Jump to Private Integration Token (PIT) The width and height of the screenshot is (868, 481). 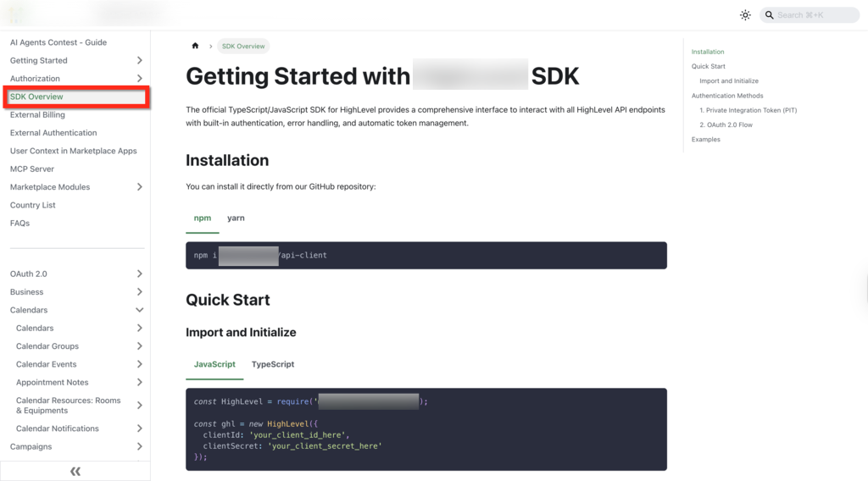[x=748, y=111]
